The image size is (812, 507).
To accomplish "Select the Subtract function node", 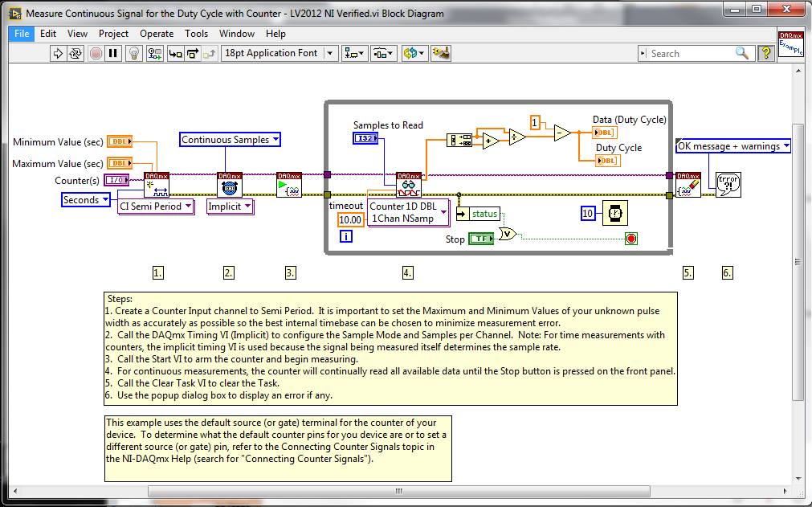I will [x=562, y=133].
